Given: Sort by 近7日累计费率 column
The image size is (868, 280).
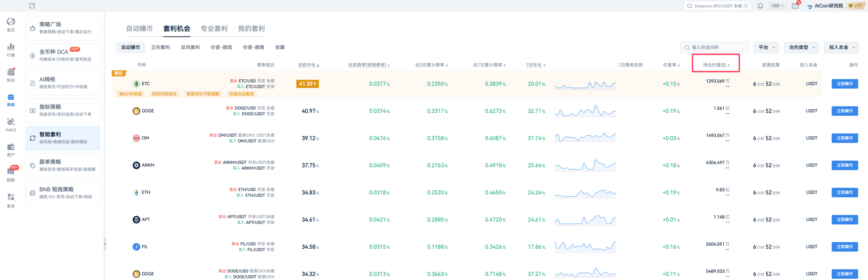Looking at the screenshot, I should (489, 65).
